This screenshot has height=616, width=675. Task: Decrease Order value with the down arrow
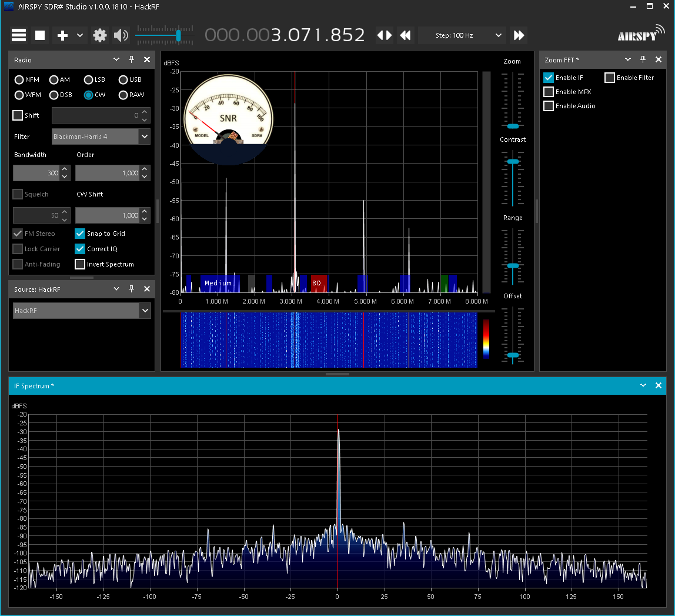click(145, 177)
